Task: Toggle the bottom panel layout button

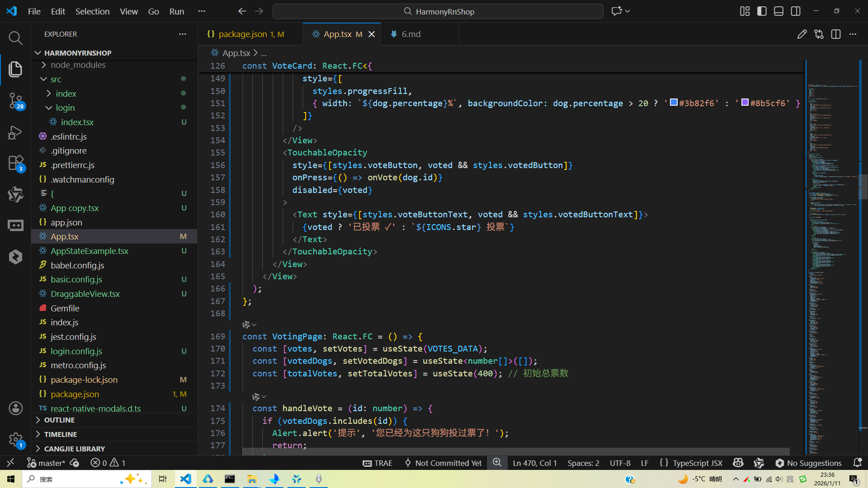Action: click(x=778, y=11)
